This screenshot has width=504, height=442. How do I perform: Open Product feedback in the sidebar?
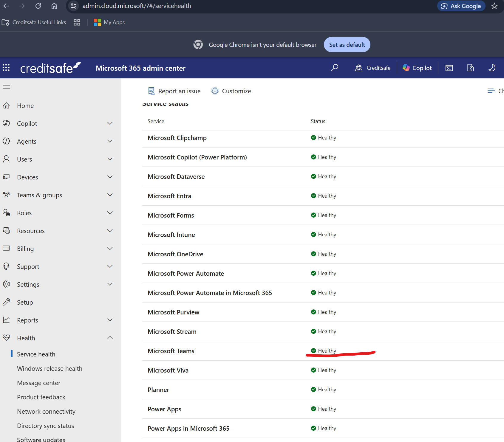(x=41, y=397)
